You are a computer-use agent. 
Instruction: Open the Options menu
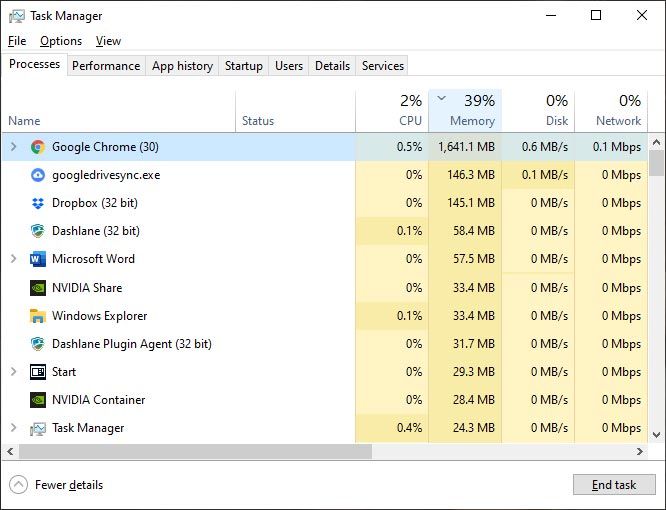point(61,41)
